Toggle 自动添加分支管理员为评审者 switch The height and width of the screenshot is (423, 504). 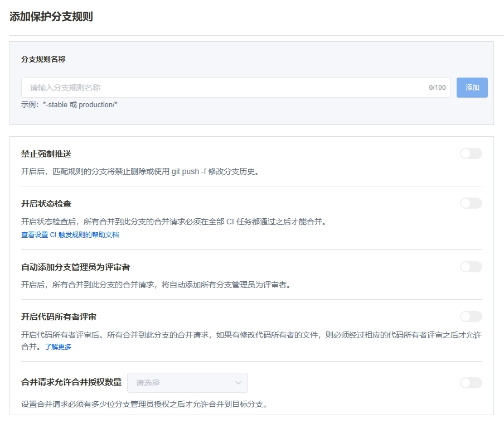(471, 267)
